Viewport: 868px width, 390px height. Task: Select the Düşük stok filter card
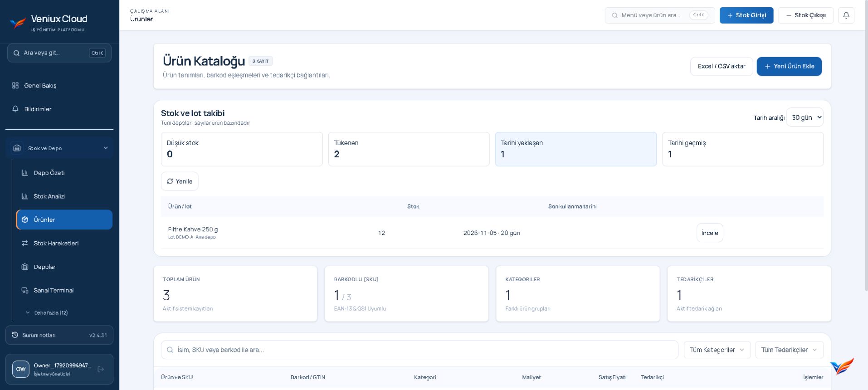click(242, 149)
